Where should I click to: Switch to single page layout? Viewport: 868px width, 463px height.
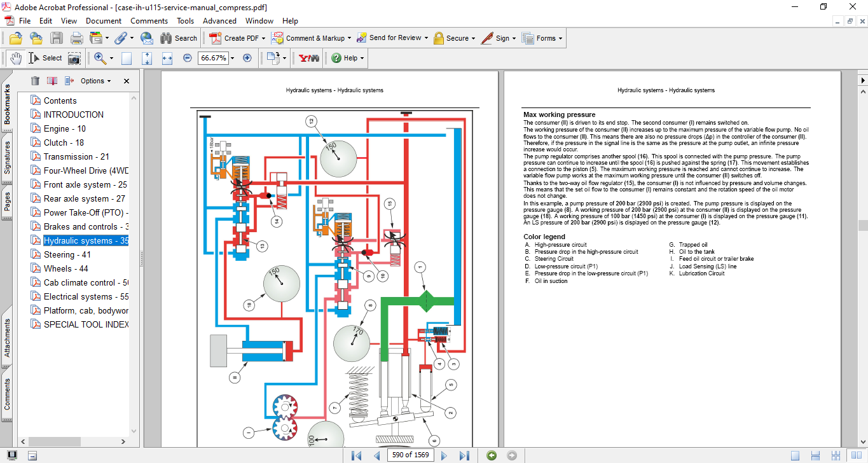coord(795,455)
